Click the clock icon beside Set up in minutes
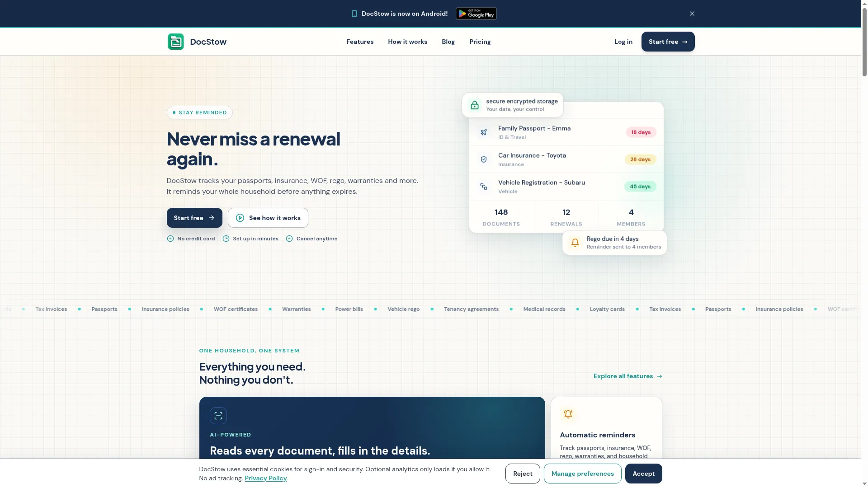Viewport: 868px width, 488px height. (x=226, y=239)
